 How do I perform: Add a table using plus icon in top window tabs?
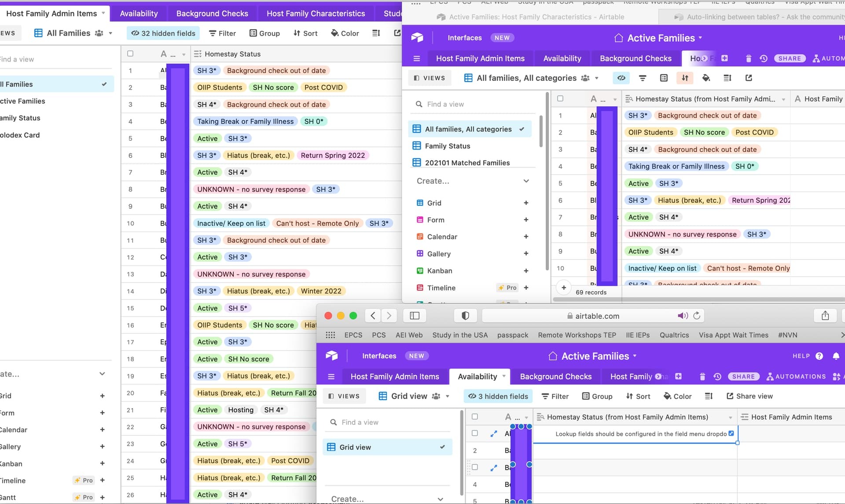[x=724, y=58]
